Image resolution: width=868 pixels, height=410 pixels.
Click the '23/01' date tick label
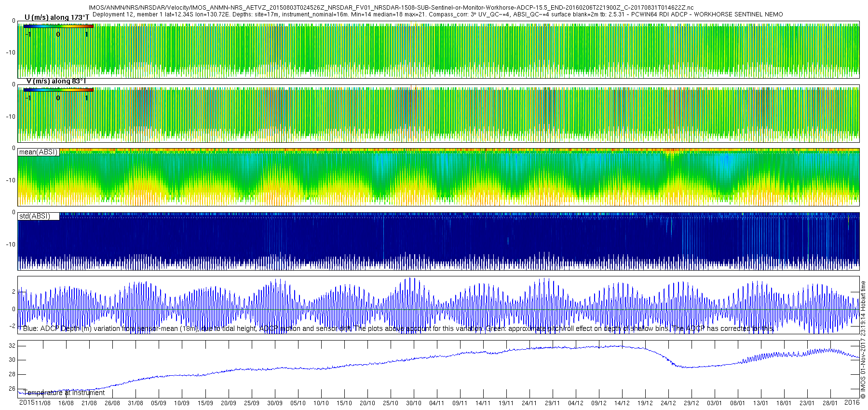[807, 403]
